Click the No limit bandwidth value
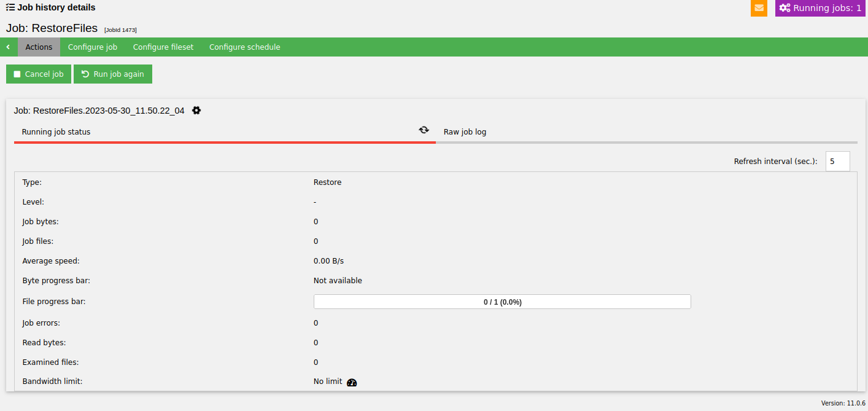Image resolution: width=868 pixels, height=411 pixels. 328,382
